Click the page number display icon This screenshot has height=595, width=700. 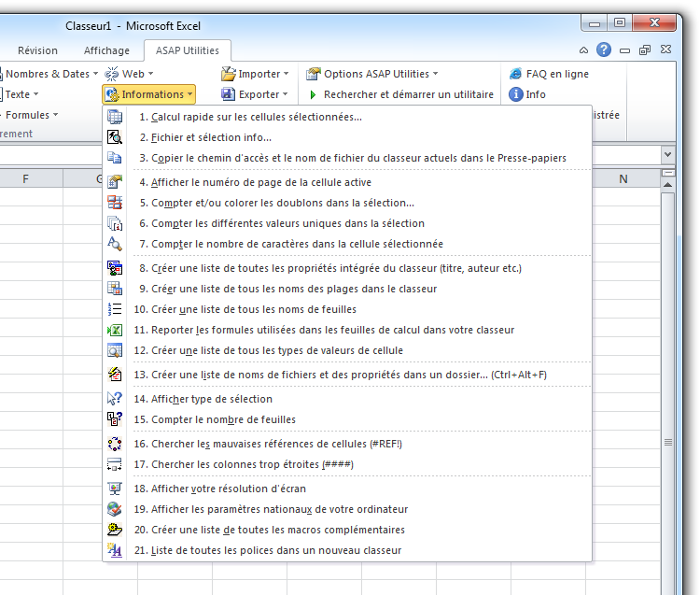[x=115, y=182]
